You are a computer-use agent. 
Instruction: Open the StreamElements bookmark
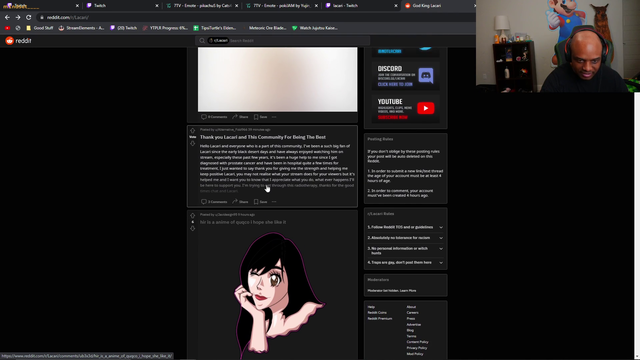(81, 28)
